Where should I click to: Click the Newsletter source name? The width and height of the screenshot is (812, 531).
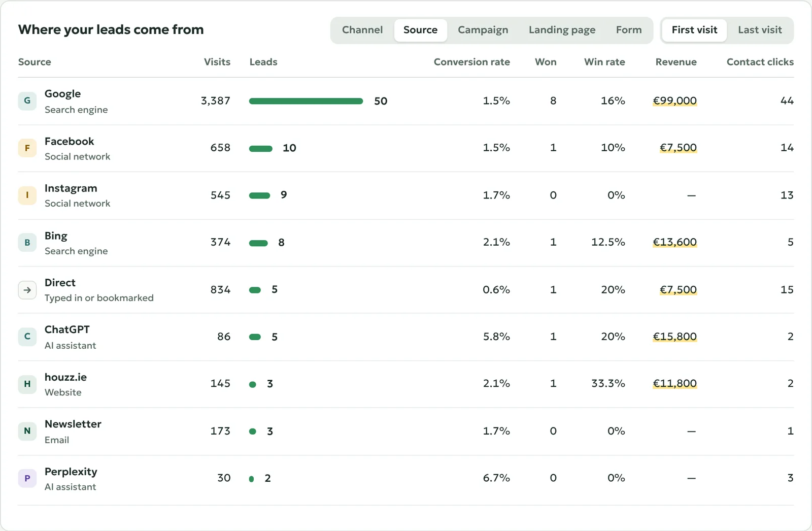pos(73,424)
